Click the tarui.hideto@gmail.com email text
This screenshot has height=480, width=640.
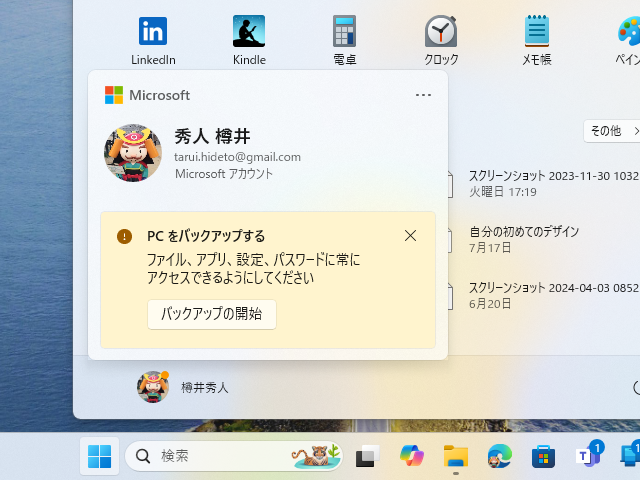click(x=238, y=157)
